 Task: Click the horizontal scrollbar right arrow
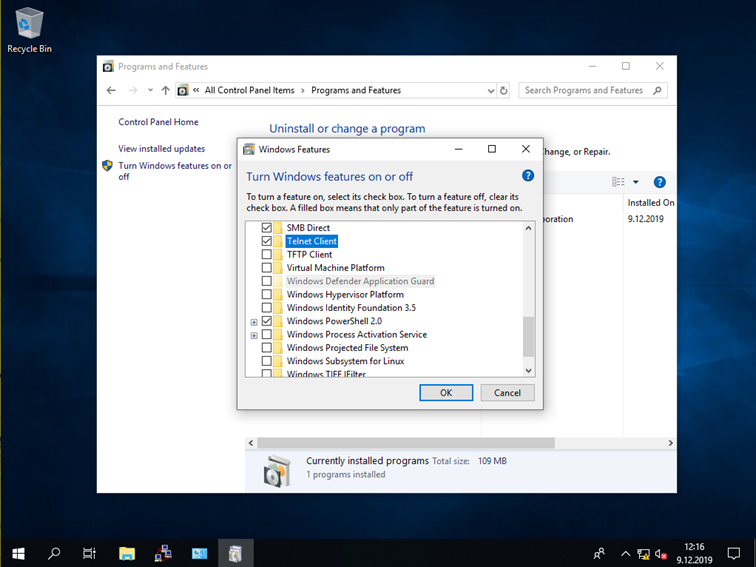[x=670, y=443]
